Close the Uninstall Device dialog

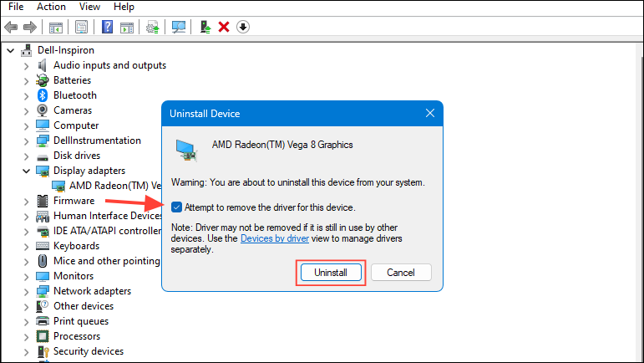click(430, 113)
